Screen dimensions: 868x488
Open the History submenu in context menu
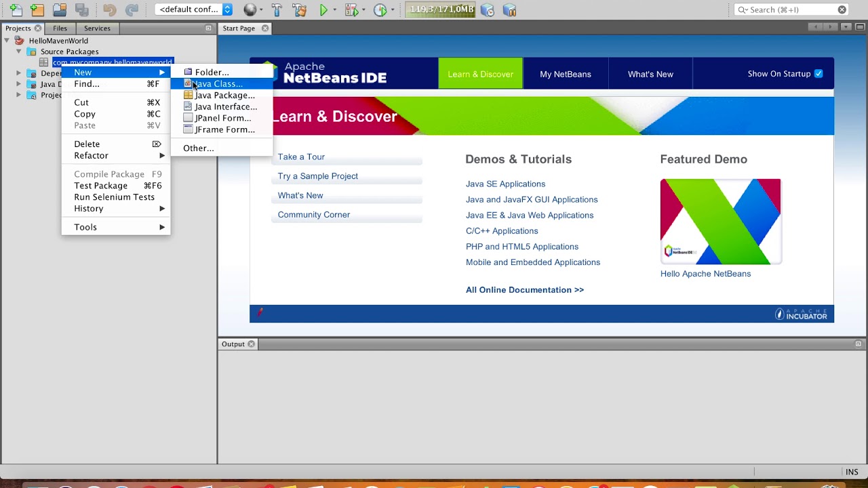tap(116, 208)
